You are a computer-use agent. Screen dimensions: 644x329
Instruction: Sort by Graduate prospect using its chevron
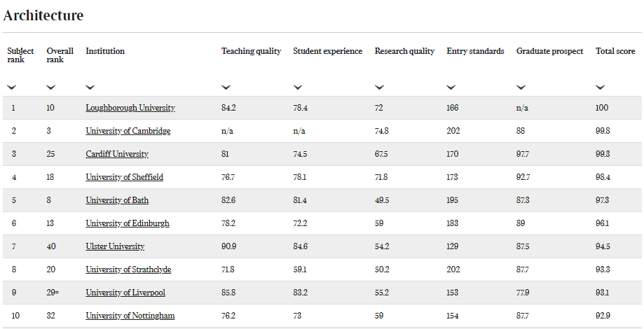coord(521,87)
